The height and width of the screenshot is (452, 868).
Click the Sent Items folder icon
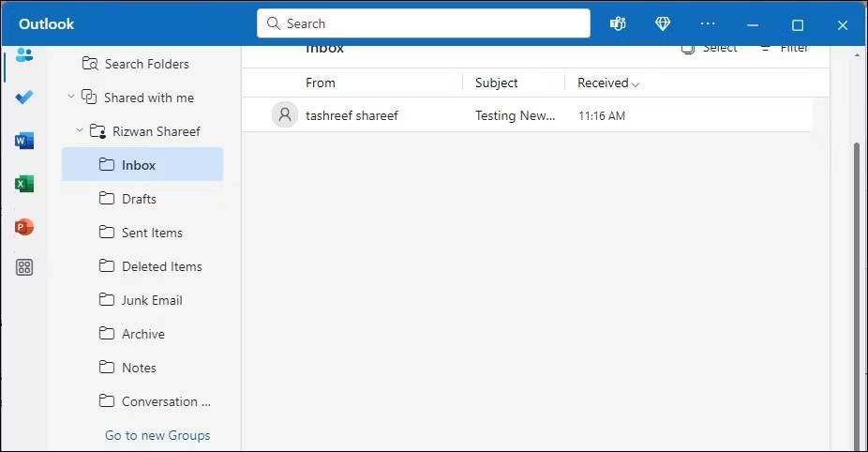click(106, 232)
